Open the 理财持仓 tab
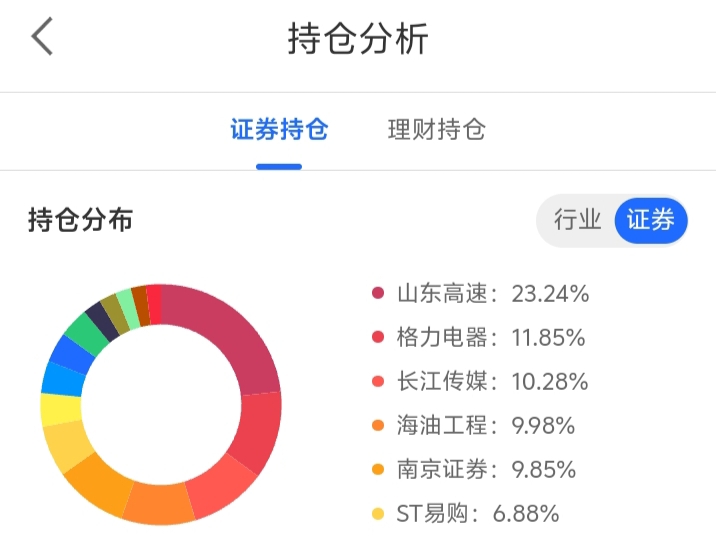 [x=437, y=130]
